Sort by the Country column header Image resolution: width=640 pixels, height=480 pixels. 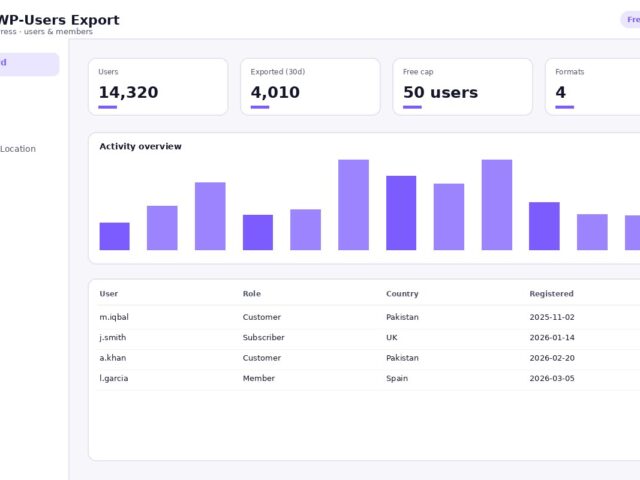coord(402,293)
